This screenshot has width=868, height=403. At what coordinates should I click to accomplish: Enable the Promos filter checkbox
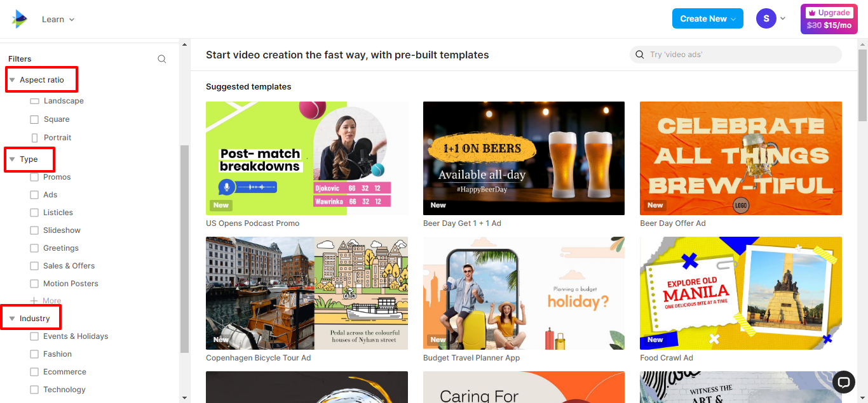pyautogui.click(x=34, y=177)
